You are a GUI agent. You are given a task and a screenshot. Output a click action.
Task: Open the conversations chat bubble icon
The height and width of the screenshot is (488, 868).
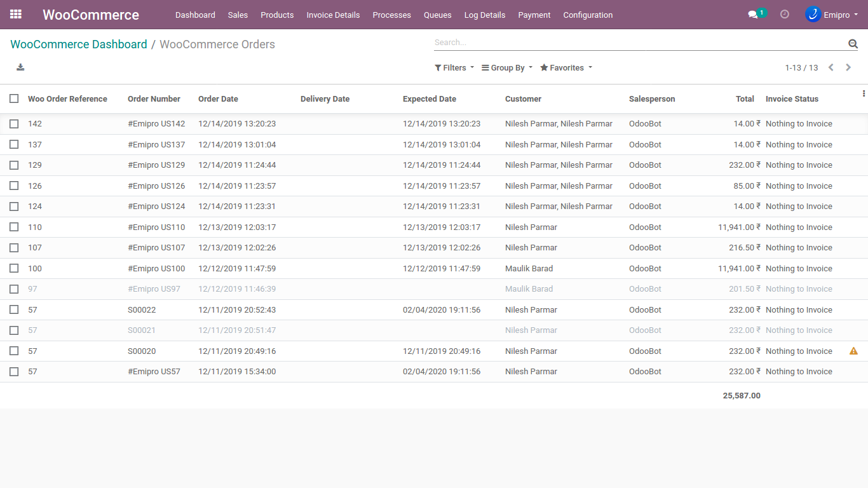(x=753, y=15)
